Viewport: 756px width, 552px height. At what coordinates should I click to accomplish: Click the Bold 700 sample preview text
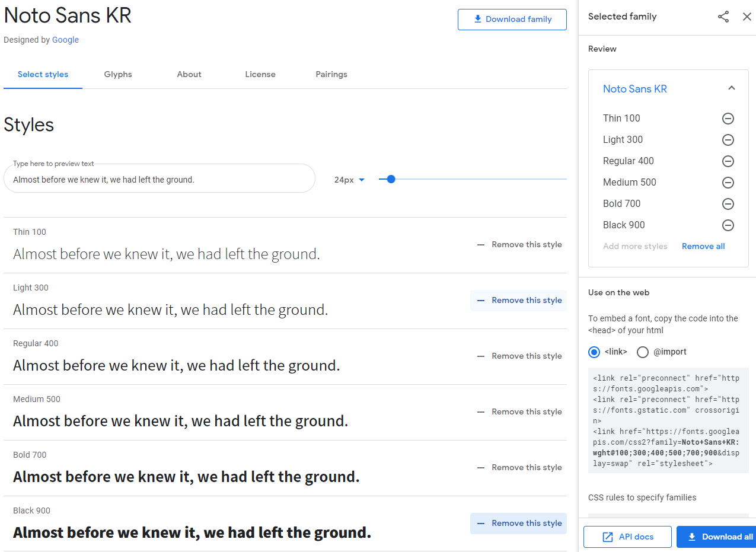tap(186, 477)
